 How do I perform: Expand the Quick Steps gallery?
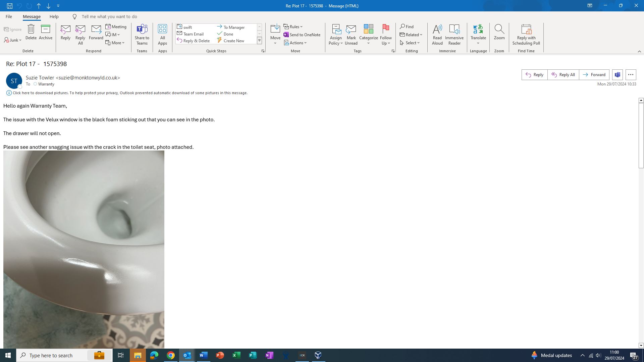(259, 41)
